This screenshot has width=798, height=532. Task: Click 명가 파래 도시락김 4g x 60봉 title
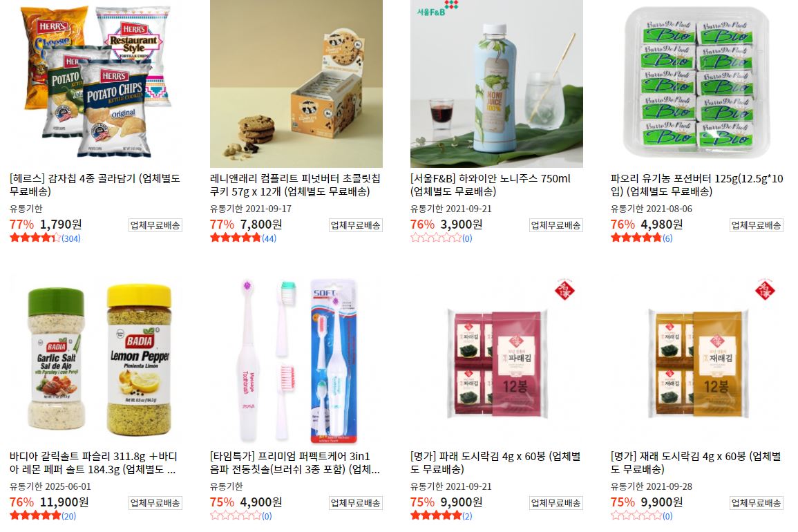(495, 463)
